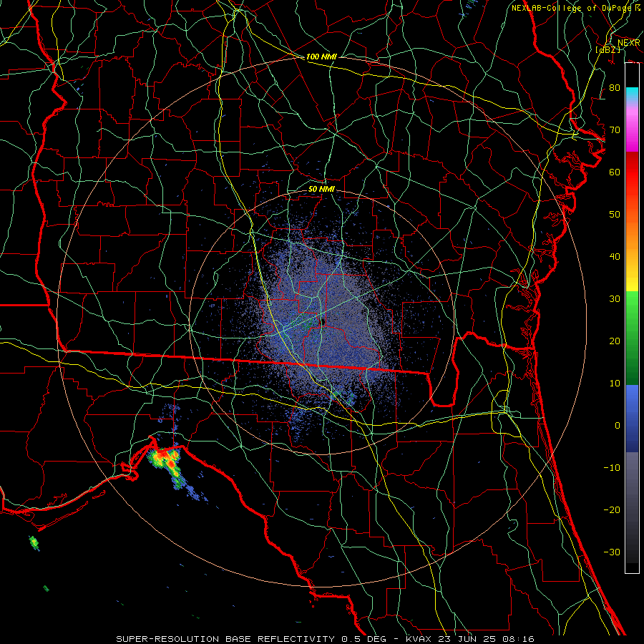Click the 10 value on the dBZ scale
Screen dimensions: 644x644
(x=615, y=384)
